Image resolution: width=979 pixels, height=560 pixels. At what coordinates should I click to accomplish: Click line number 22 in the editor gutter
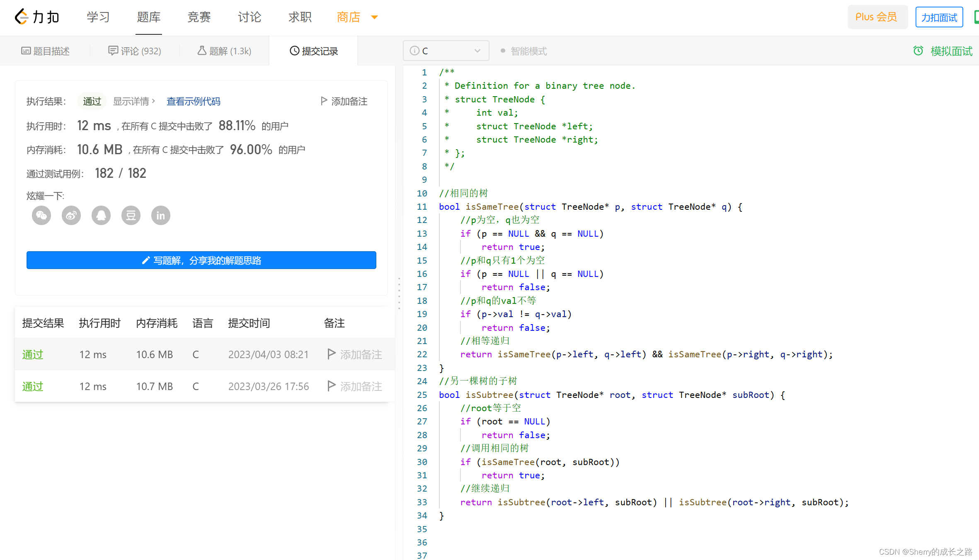tap(422, 354)
